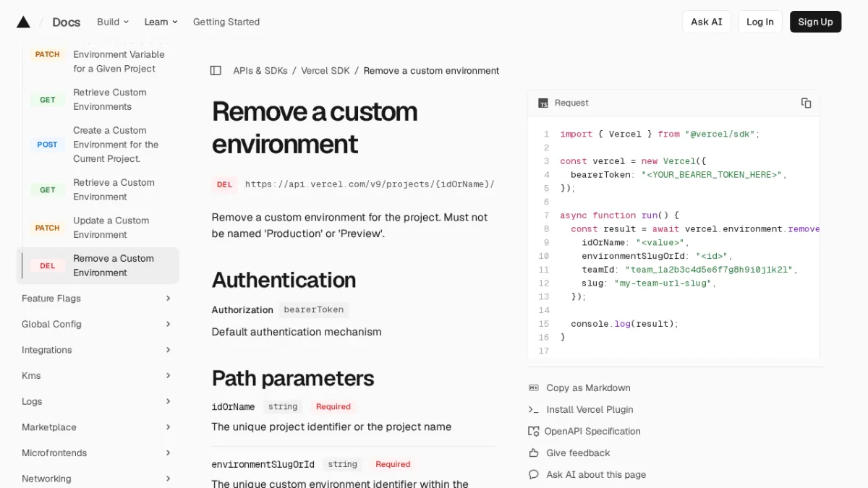Click Ask AI about this page
Viewport: 868px width, 488px height.
pos(596,475)
